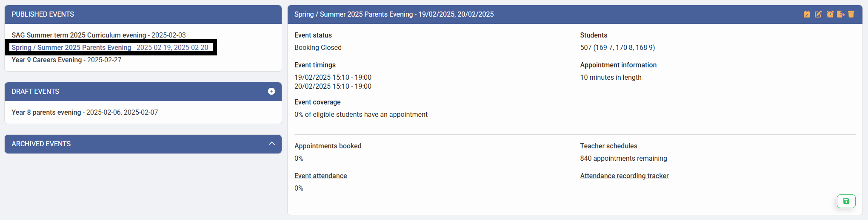The width and height of the screenshot is (868, 220).
Task: Open the Event attendance link
Action: click(x=320, y=176)
